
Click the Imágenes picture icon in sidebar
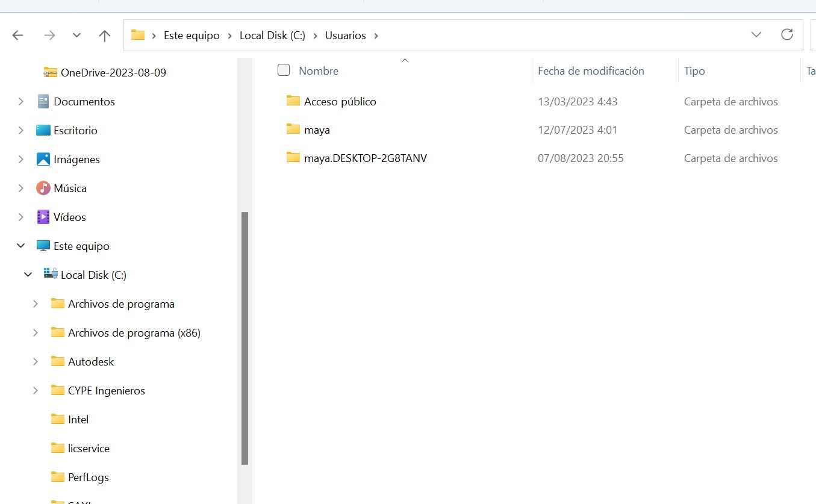point(43,159)
